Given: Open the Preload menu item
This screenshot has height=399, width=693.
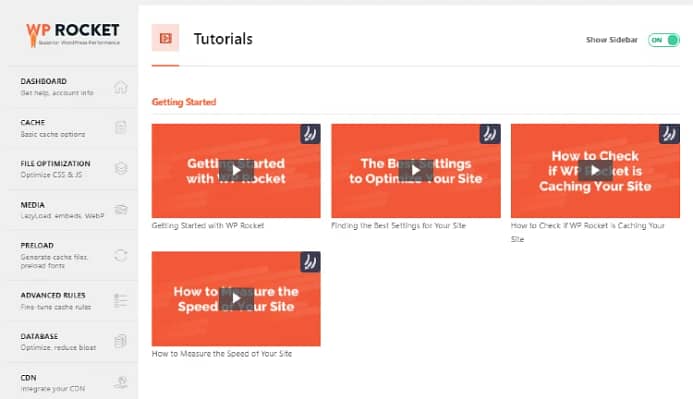Looking at the screenshot, I should [73, 255].
